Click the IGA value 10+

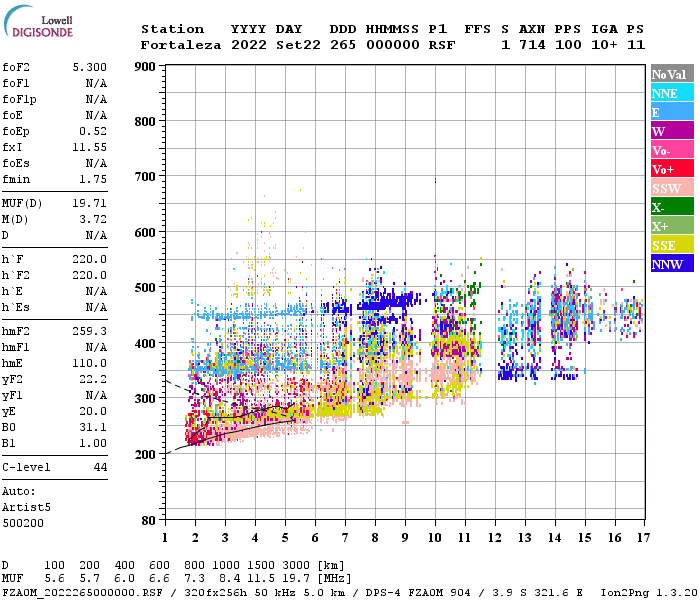(604, 45)
